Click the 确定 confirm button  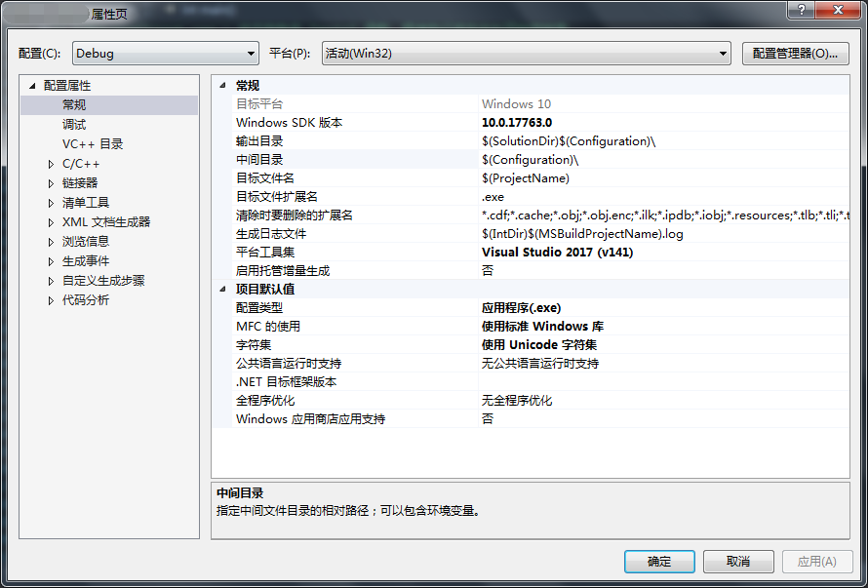(x=659, y=562)
